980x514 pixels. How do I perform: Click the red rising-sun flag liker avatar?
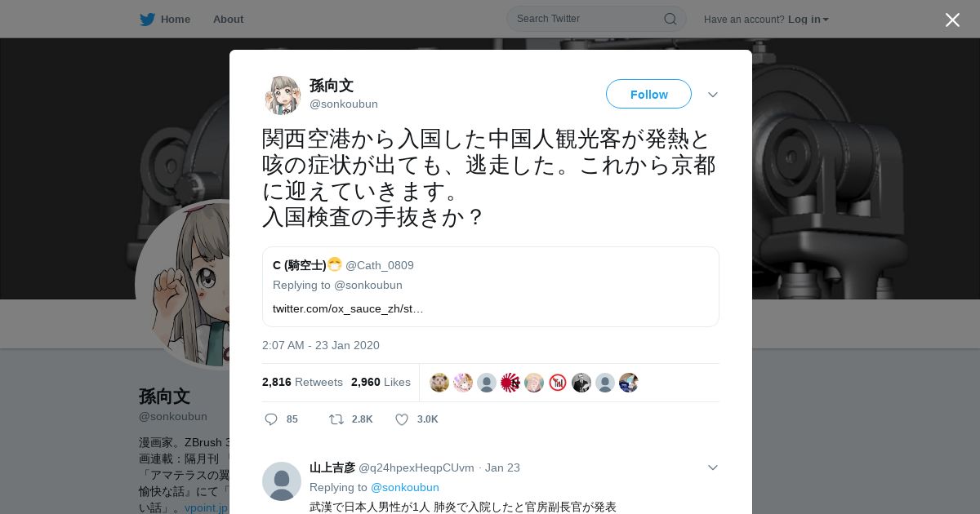click(x=510, y=383)
